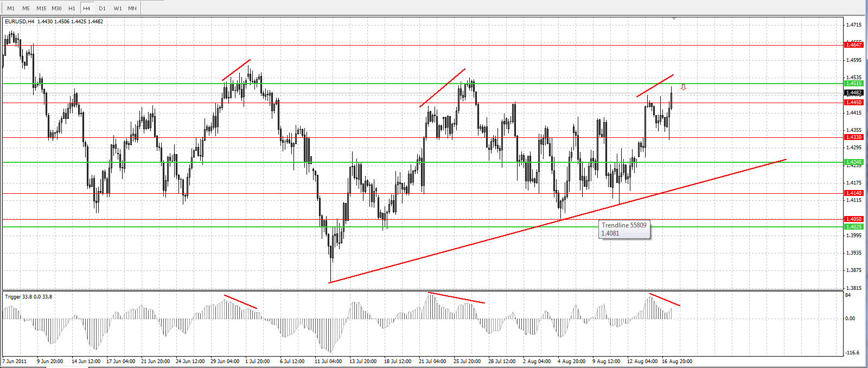
Task: Click the 12 Aug 04:00 time label
Action: 642,361
